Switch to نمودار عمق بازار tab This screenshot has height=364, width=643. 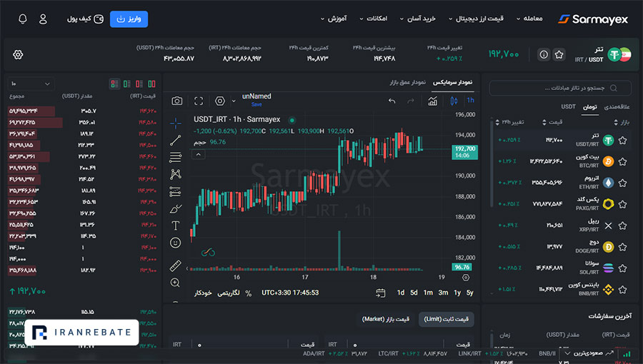point(408,82)
